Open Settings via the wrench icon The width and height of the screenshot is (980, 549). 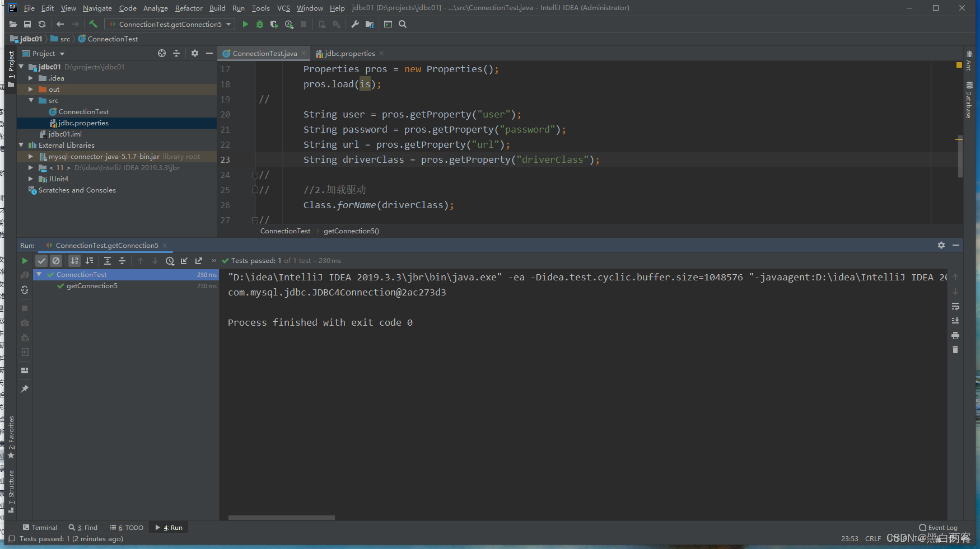click(x=355, y=24)
